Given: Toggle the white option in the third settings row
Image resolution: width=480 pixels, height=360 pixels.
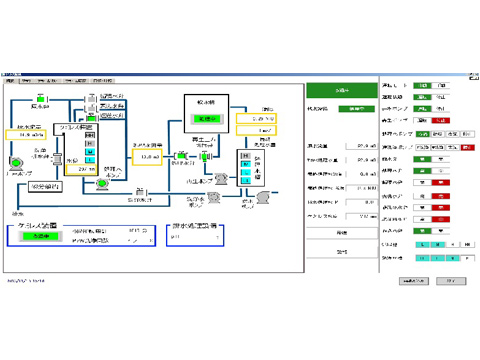Looking at the screenshot, I should [x=441, y=109].
